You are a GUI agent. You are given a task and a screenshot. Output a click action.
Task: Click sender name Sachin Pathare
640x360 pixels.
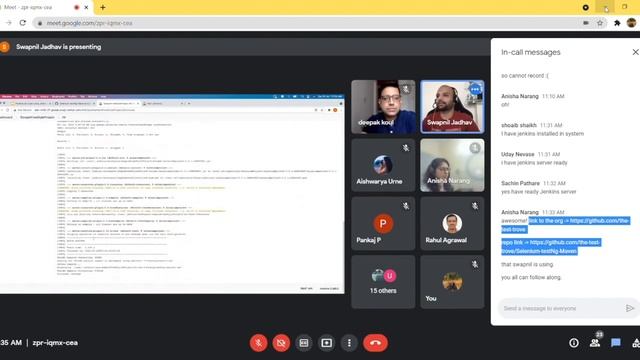520,183
